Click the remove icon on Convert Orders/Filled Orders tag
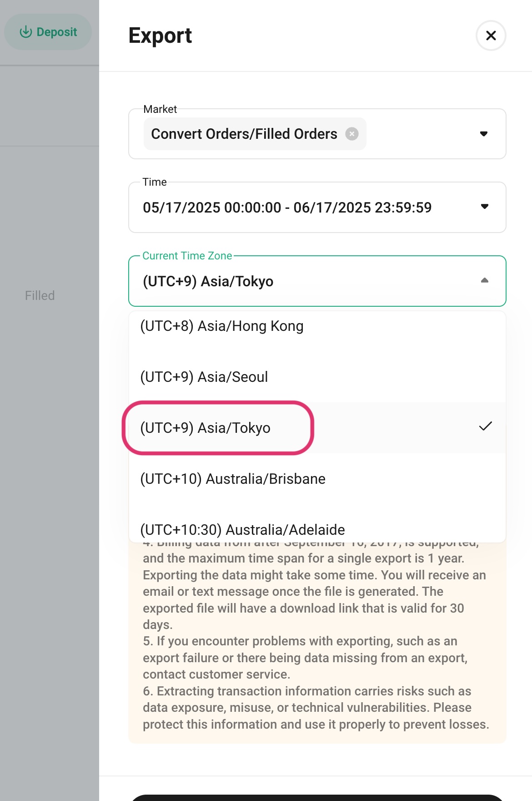The width and height of the screenshot is (532, 801). tap(352, 133)
